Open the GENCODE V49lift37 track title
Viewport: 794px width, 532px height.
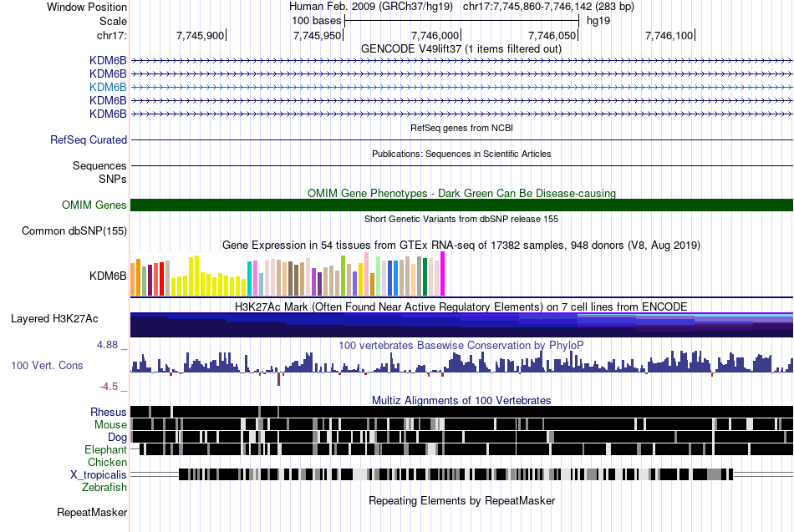pyautogui.click(x=461, y=49)
